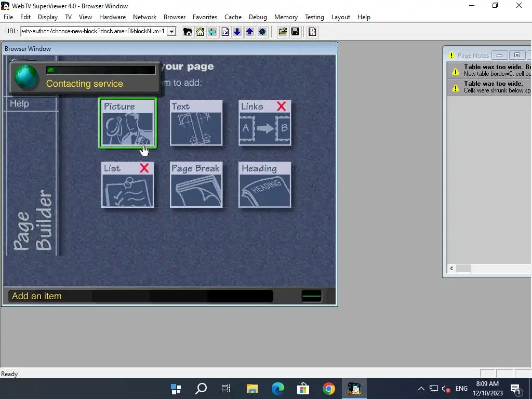This screenshot has width=532, height=399.
Task: Click the spinning globe in Contacting service popup
Action: (x=26, y=77)
